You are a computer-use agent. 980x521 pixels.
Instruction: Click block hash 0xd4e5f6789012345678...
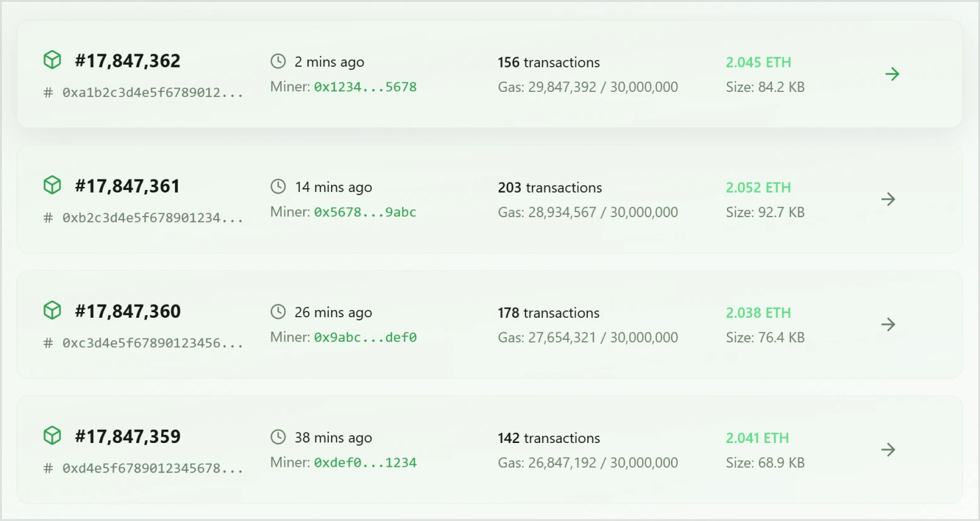(152, 468)
